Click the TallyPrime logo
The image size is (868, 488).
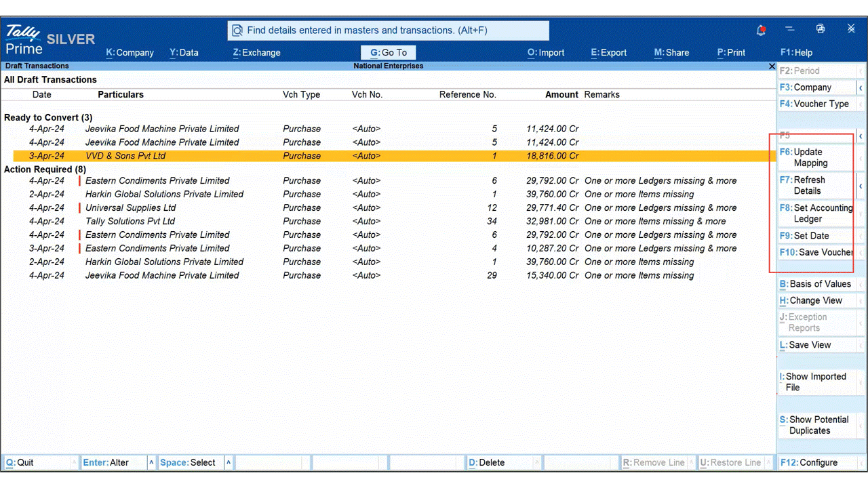pos(24,40)
